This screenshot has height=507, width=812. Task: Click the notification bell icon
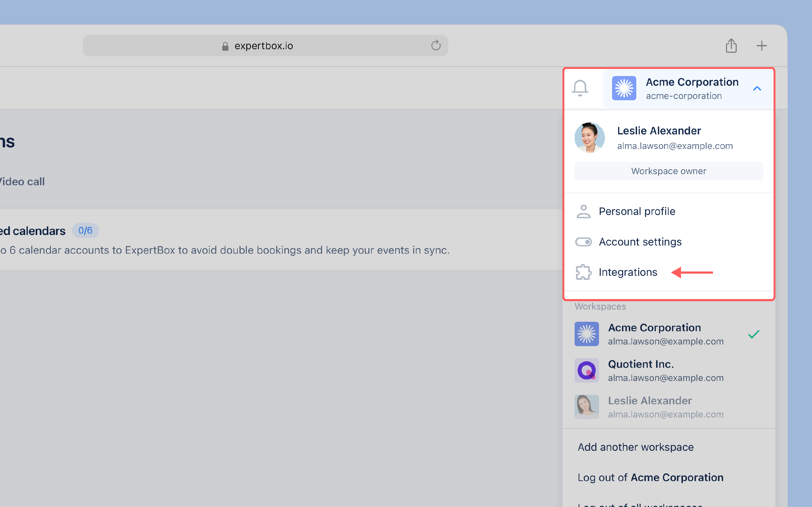(580, 88)
